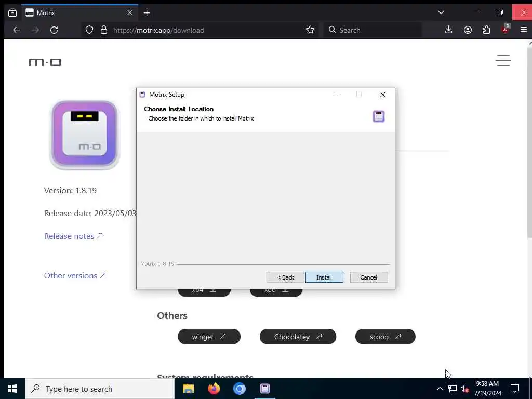Image resolution: width=532 pixels, height=399 pixels.
Task: Click the browser Search field
Action: [x=373, y=30]
